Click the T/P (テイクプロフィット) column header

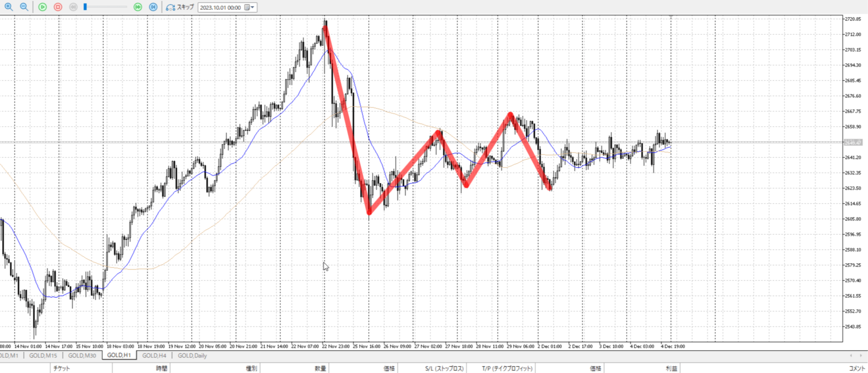coord(507,369)
